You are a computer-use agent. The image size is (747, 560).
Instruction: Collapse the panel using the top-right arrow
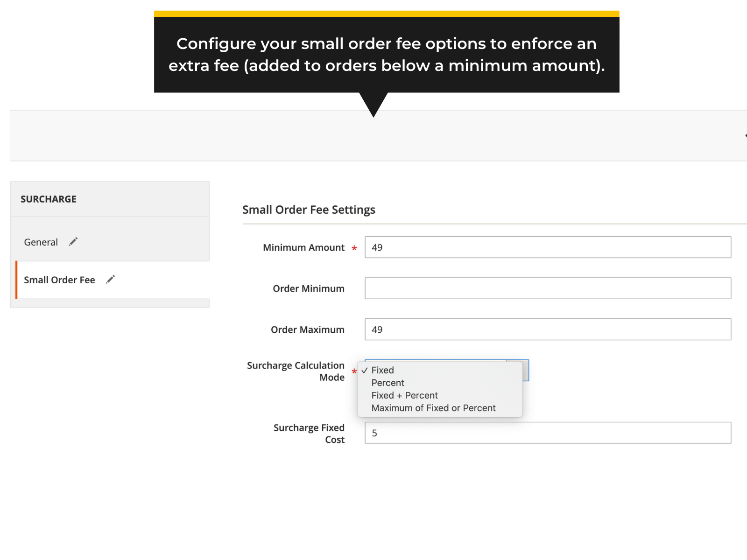[x=744, y=136]
